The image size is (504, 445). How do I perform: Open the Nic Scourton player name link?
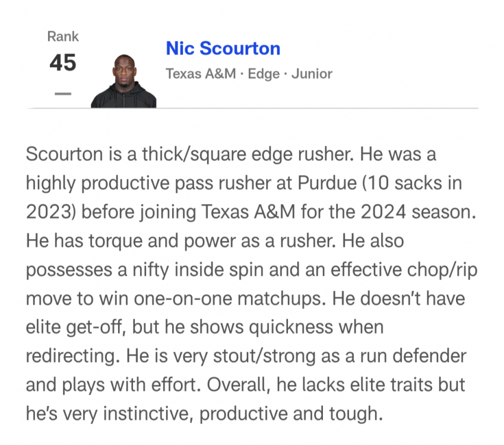click(223, 49)
